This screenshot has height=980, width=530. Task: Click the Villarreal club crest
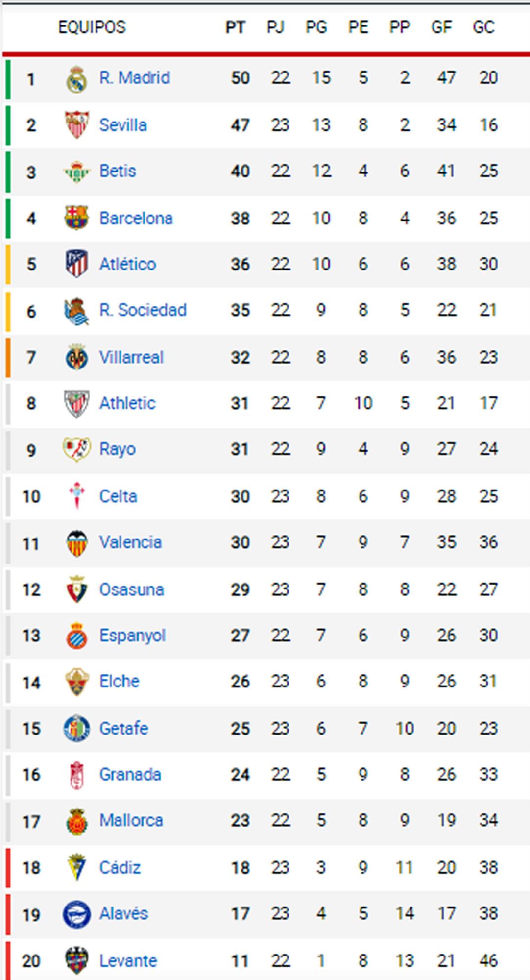(77, 357)
